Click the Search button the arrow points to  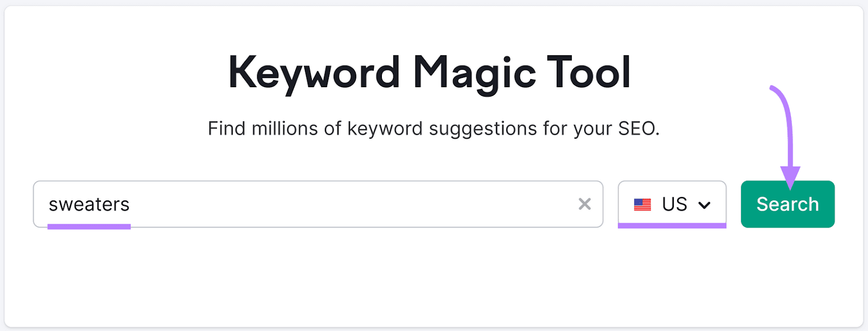787,204
